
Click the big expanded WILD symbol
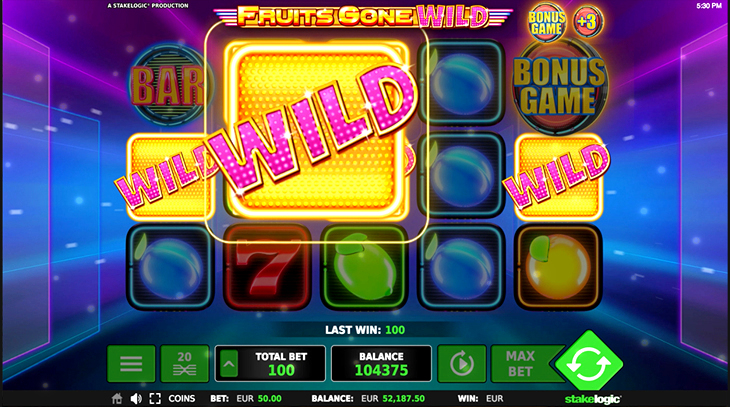point(317,130)
